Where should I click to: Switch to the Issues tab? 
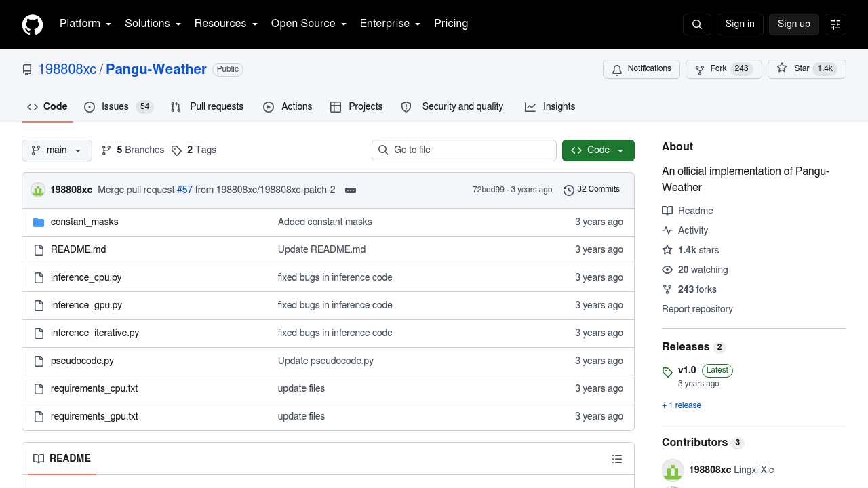pyautogui.click(x=119, y=107)
